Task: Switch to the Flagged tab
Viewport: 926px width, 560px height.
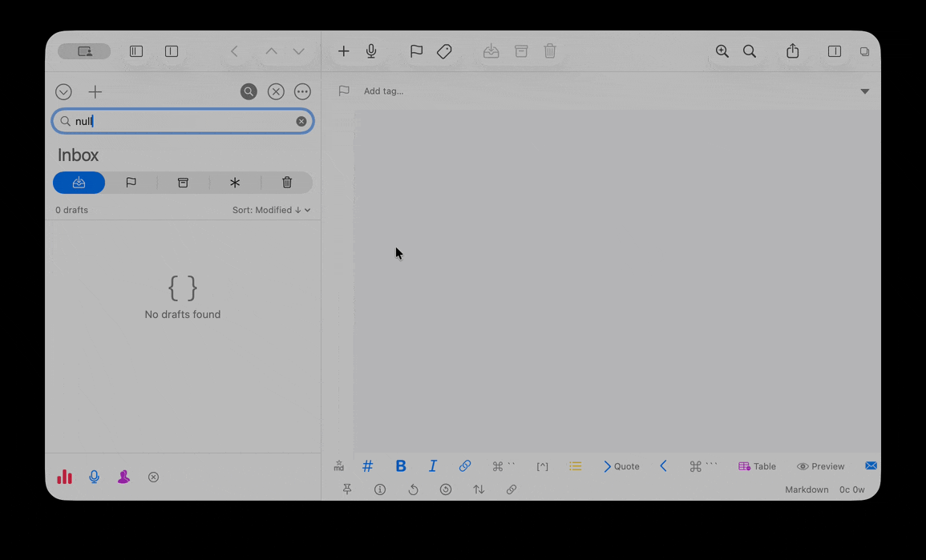Action: pyautogui.click(x=131, y=183)
